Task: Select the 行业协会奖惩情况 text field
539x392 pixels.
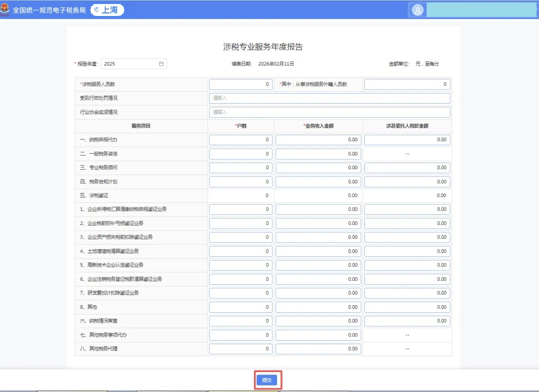Action: (x=329, y=112)
